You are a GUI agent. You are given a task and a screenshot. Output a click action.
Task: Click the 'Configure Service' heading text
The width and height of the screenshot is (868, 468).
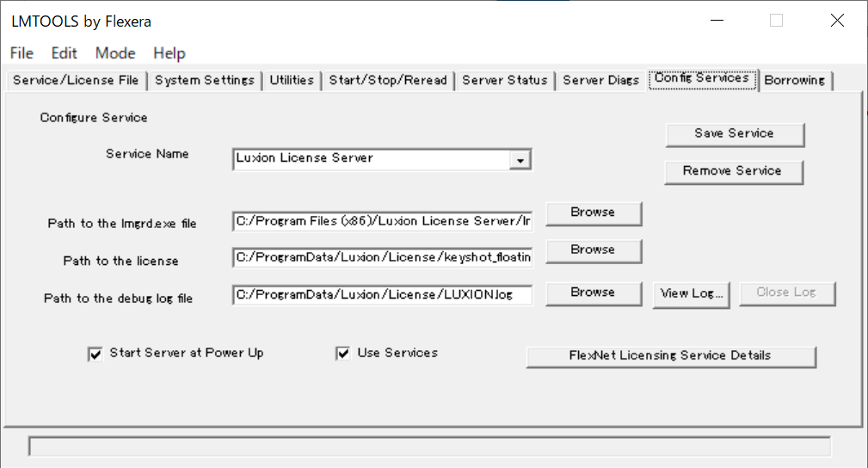point(94,118)
